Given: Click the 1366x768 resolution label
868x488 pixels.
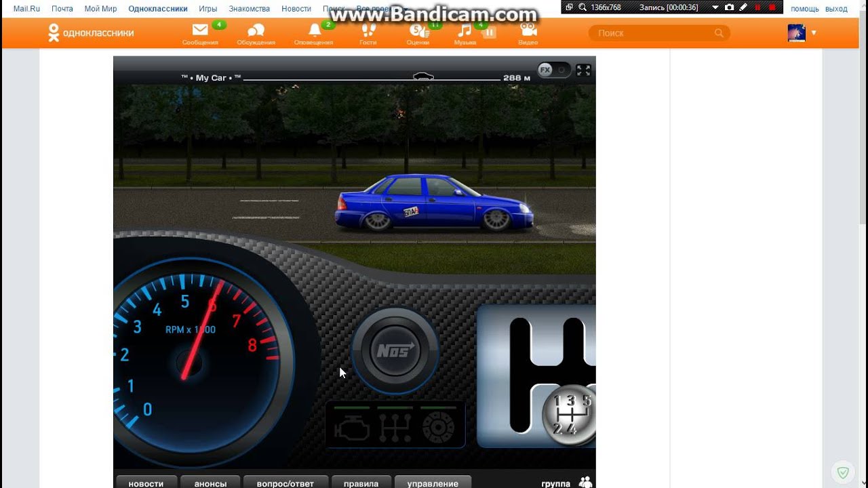Looking at the screenshot, I should 606,7.
